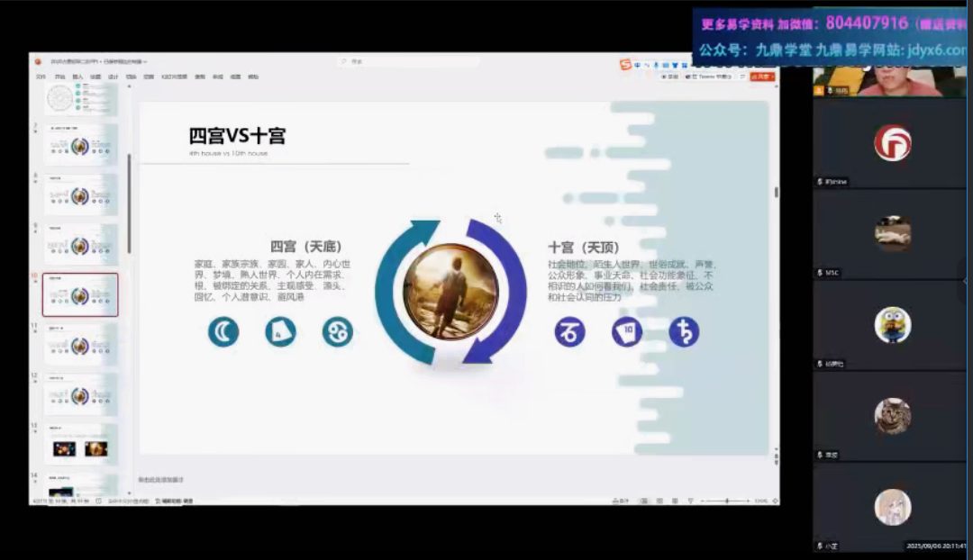Click the PowerPoint app icon in title bar

coord(39,62)
